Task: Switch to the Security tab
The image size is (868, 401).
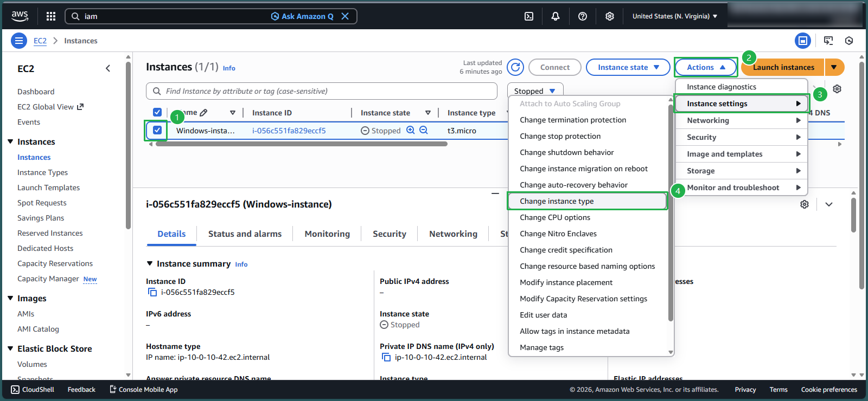Action: click(x=390, y=234)
